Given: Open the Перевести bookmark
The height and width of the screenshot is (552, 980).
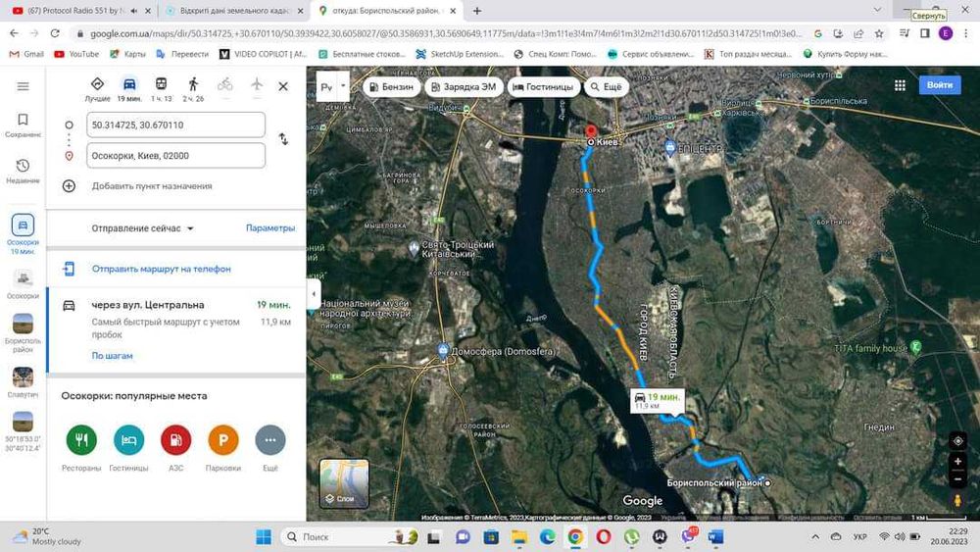Looking at the screenshot, I should [x=182, y=54].
